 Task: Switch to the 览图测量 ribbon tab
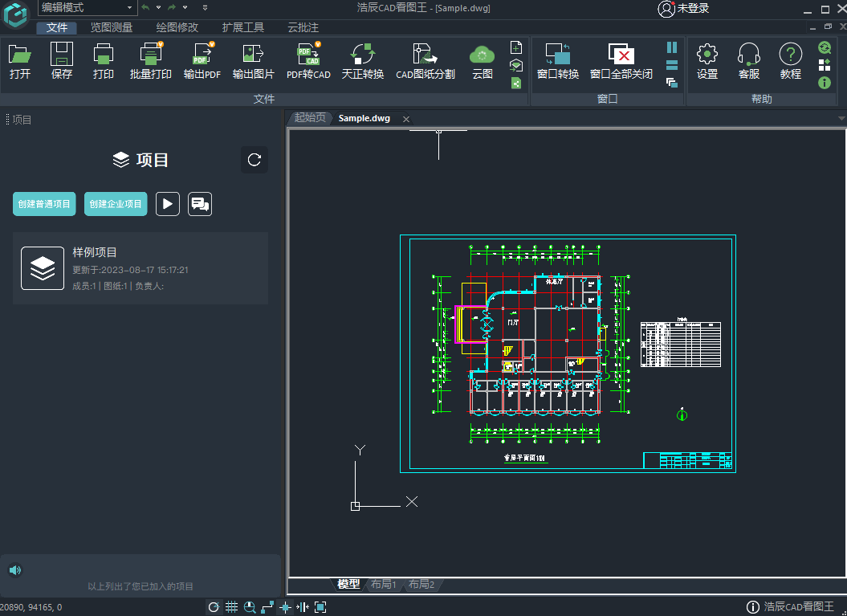tap(111, 27)
